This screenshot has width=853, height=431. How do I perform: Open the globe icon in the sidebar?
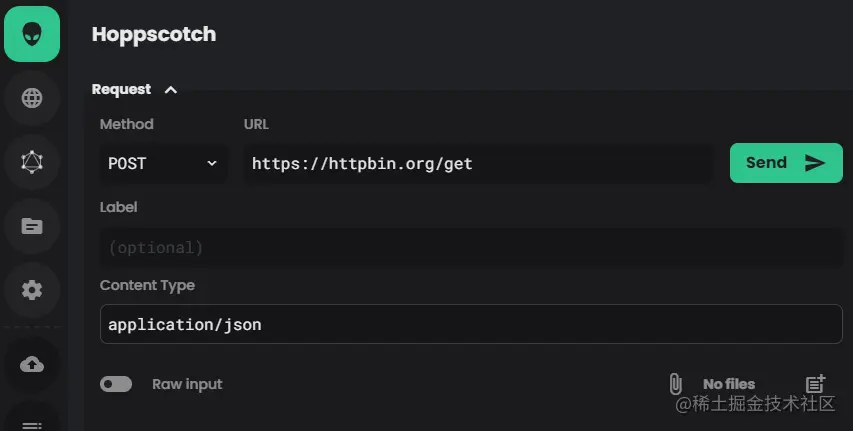pos(32,98)
